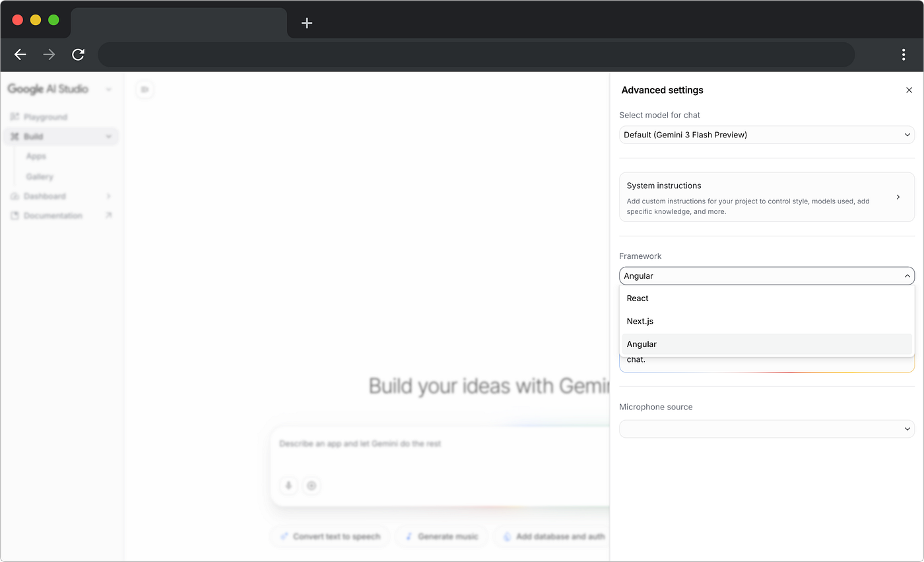Expand the chevron beside Google AI Studio

coord(108,89)
